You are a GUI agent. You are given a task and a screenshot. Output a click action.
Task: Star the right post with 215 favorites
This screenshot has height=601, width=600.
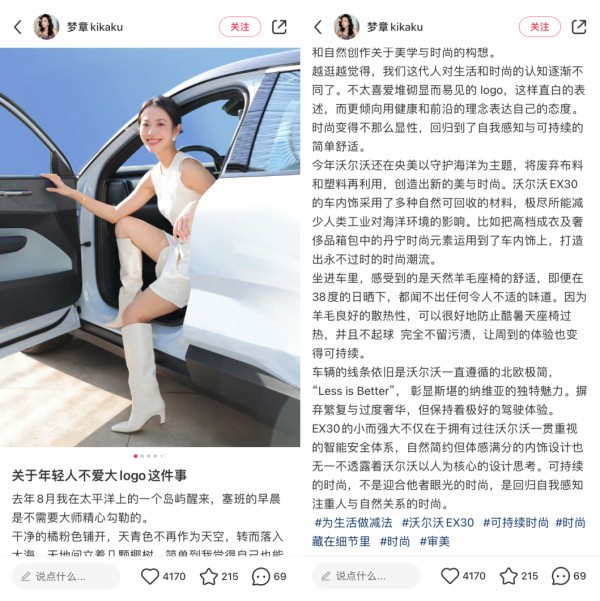point(509,576)
